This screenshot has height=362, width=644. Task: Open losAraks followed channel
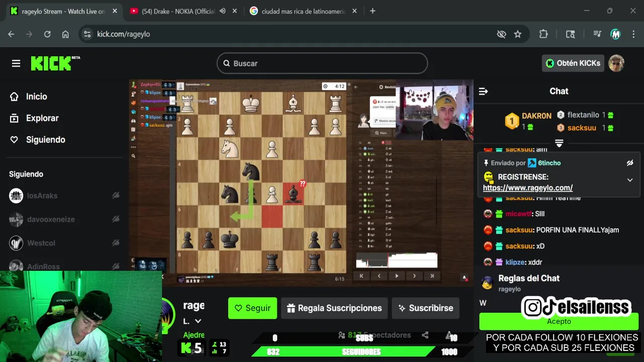42,196
